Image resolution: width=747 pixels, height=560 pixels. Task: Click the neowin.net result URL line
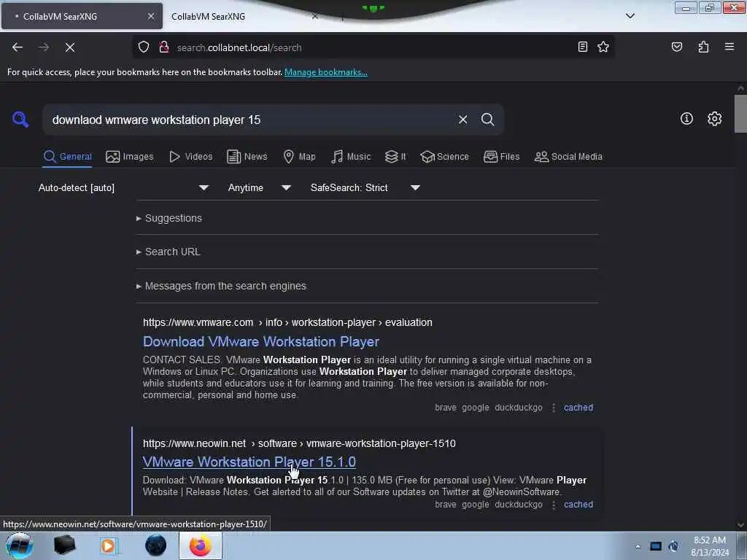(299, 443)
